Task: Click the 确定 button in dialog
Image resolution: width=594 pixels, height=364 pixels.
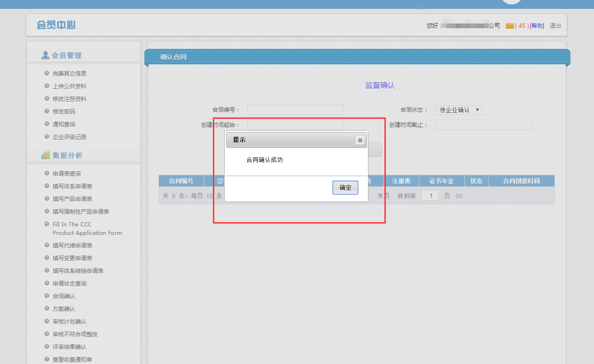Action: [x=345, y=187]
